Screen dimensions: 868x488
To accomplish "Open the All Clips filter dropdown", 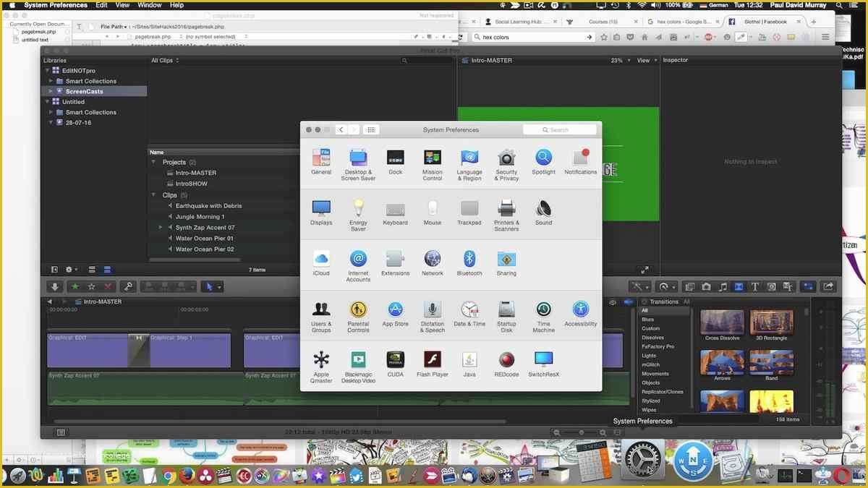I will [x=165, y=60].
